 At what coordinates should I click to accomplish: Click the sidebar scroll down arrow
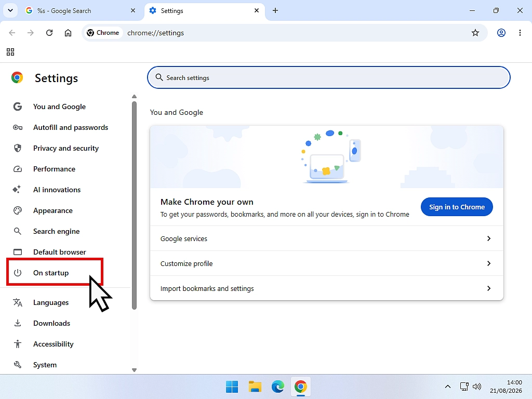(x=134, y=370)
